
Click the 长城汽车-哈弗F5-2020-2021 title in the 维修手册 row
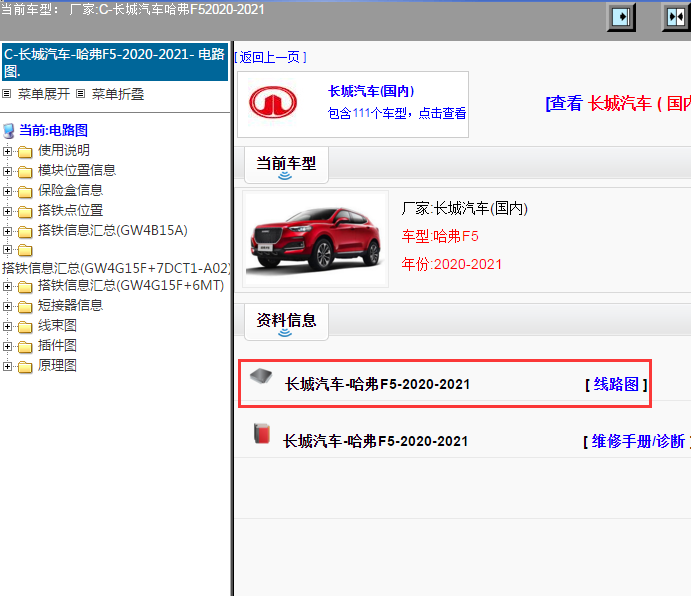point(375,441)
